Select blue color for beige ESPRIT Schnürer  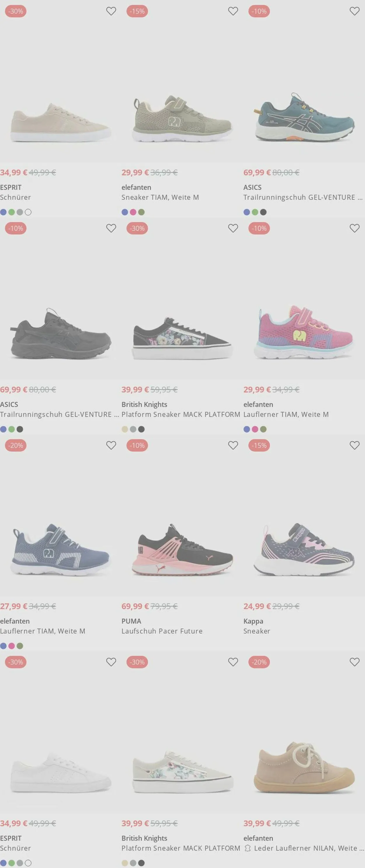click(4, 212)
